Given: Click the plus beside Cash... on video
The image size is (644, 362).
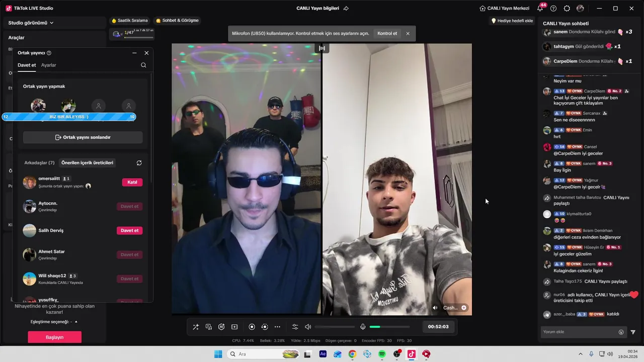Looking at the screenshot, I should 464,308.
